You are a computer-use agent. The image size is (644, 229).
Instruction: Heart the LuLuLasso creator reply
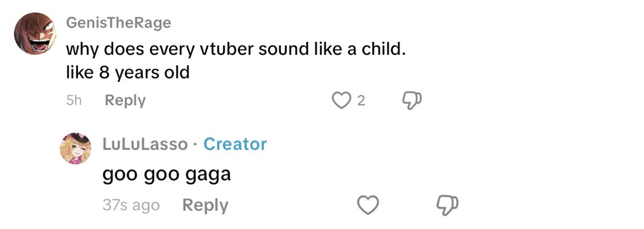(368, 204)
